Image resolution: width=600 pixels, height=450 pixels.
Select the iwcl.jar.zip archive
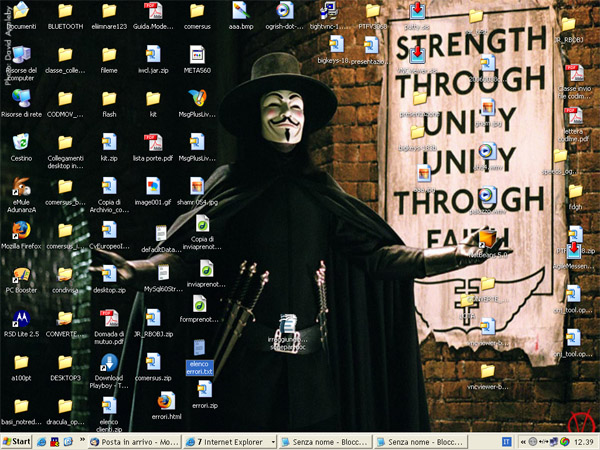coord(153,55)
